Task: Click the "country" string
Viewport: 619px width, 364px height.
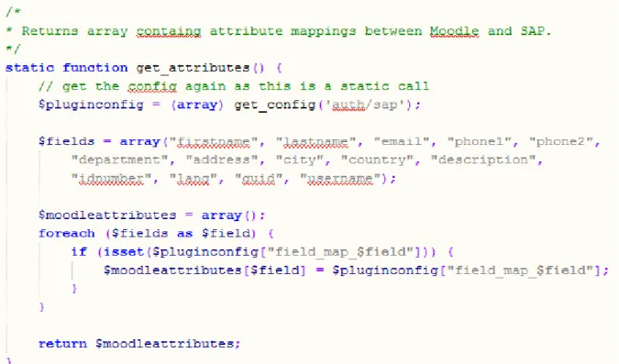Action: tap(377, 160)
